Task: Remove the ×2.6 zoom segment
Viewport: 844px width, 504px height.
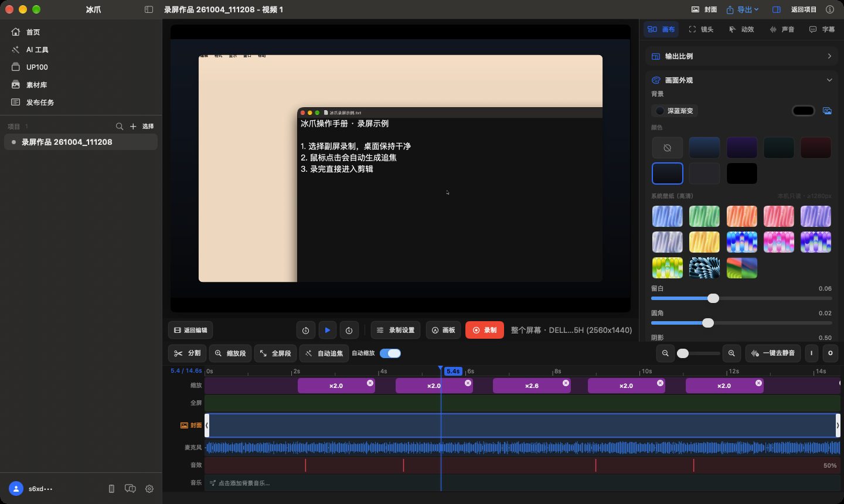Action: click(566, 383)
